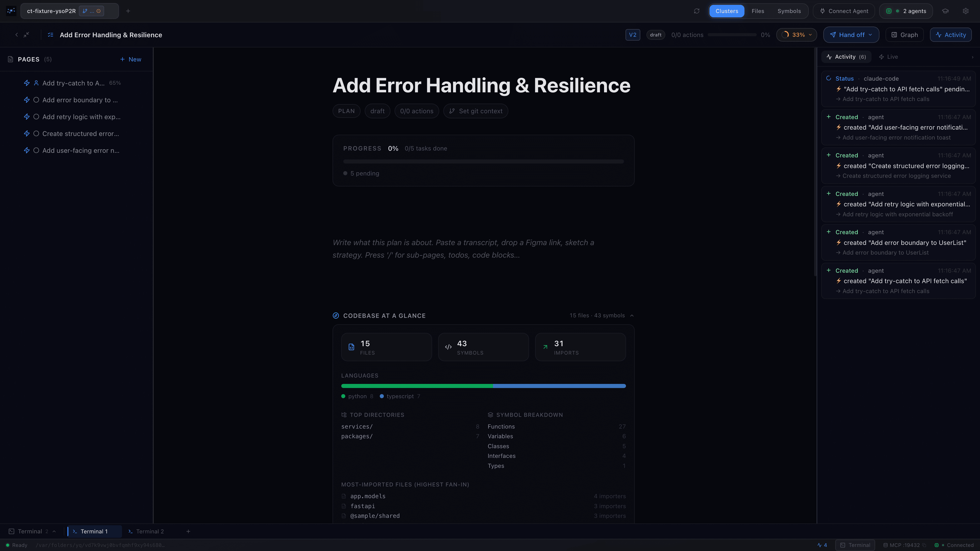Click the draft status chip below the title
The width and height of the screenshot is (980, 551).
coord(377,111)
